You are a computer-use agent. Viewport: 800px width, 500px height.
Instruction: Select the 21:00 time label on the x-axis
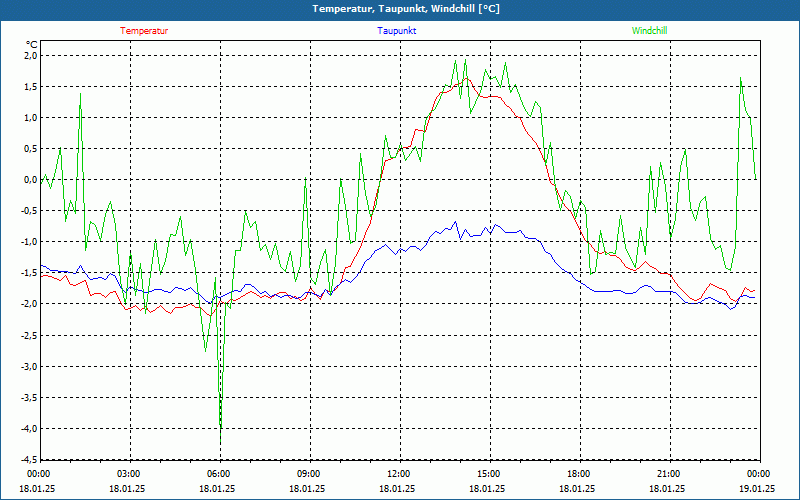point(668,474)
